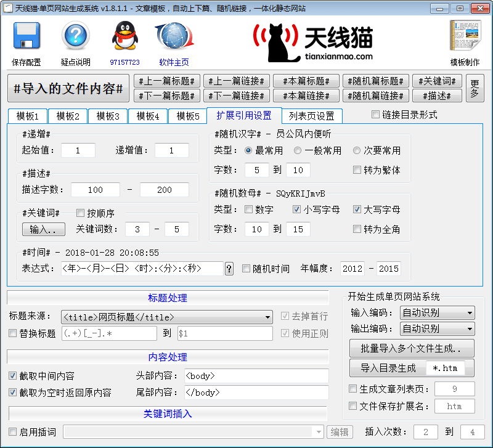The image size is (493, 448).
Task: Select the 扩展引用设置 tab
Action: [x=244, y=115]
